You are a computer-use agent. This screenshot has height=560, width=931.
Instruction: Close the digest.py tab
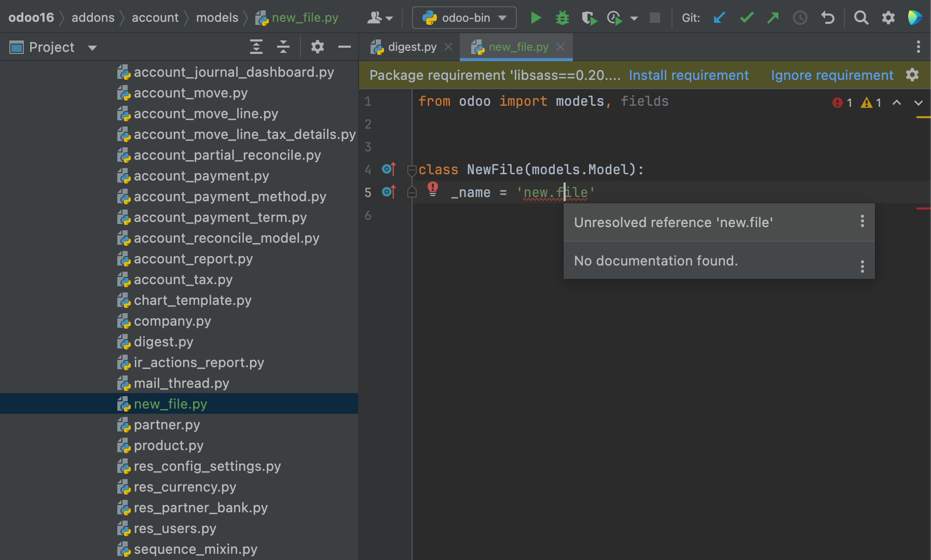click(x=448, y=47)
